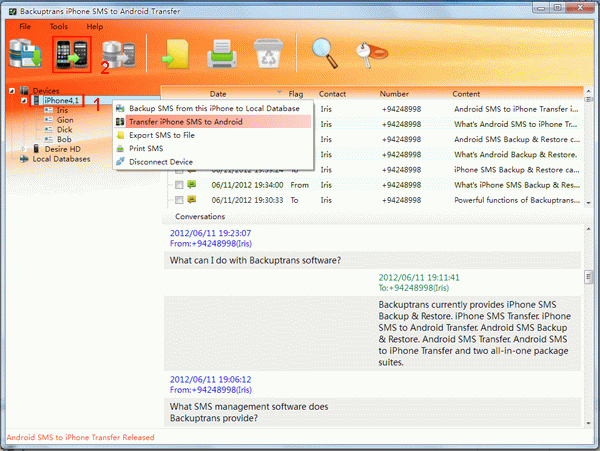Click 'What can I do with Backuptrans software?' message
The image size is (600, 451).
click(255, 261)
